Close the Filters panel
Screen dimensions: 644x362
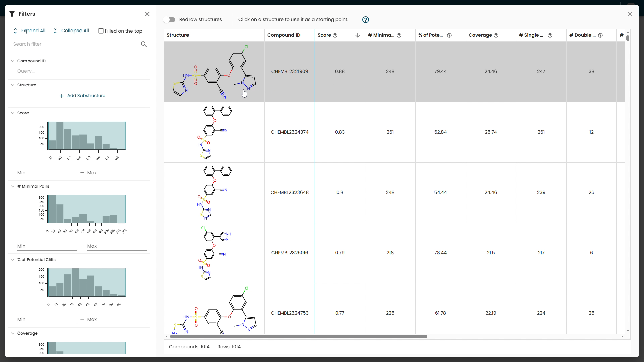[147, 14]
